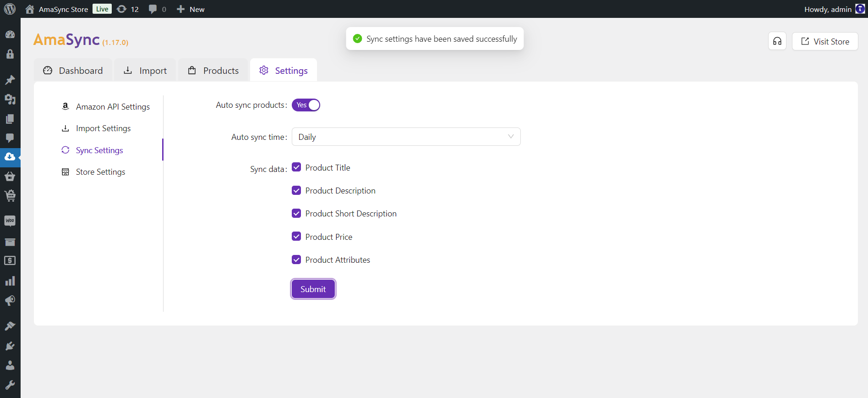Open Tools wrench sidebar icon
This screenshot has height=398, width=868.
pos(10,385)
